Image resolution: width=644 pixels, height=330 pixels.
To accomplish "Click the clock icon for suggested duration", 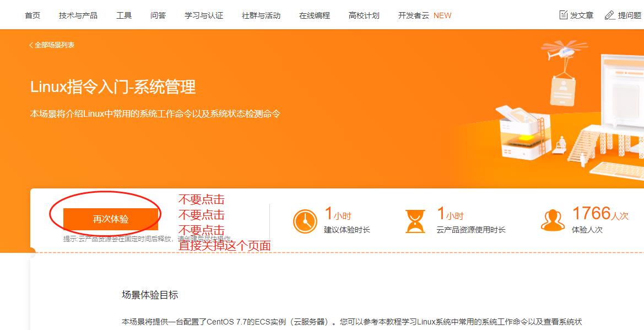I will (x=305, y=221).
